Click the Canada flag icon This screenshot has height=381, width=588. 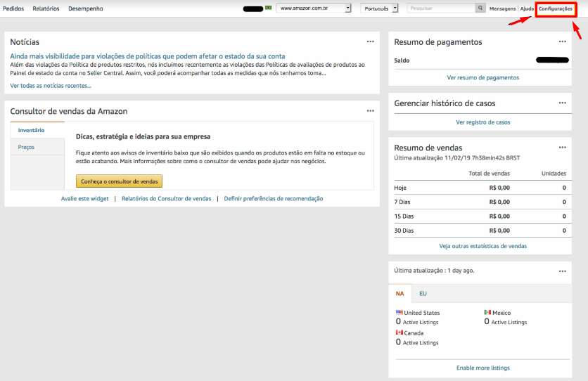coord(400,332)
